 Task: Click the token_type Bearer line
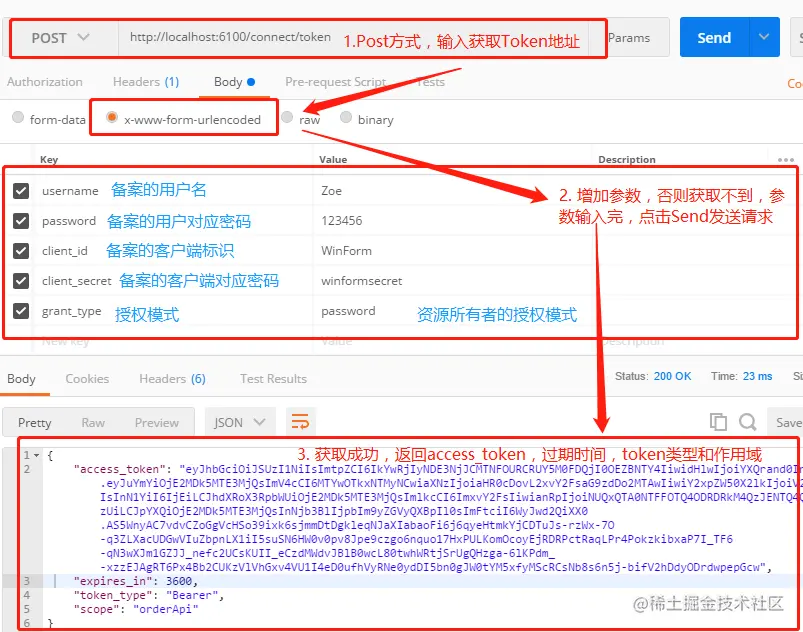tap(149, 595)
